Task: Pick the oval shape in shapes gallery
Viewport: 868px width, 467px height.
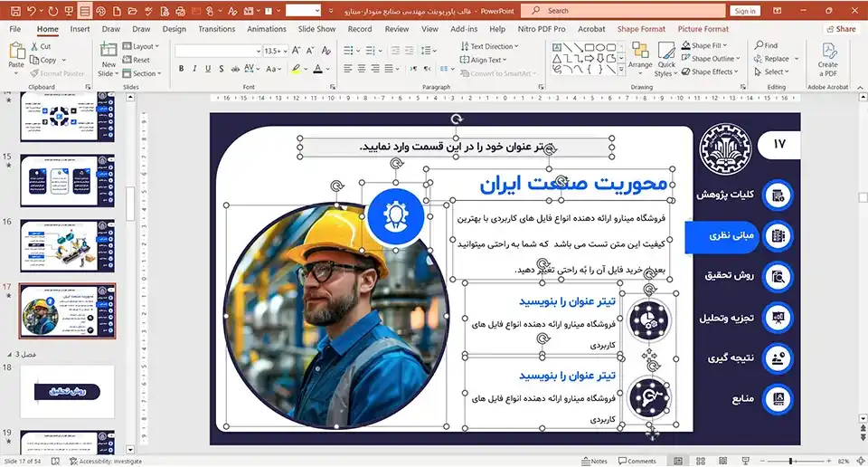Action: tap(600, 48)
